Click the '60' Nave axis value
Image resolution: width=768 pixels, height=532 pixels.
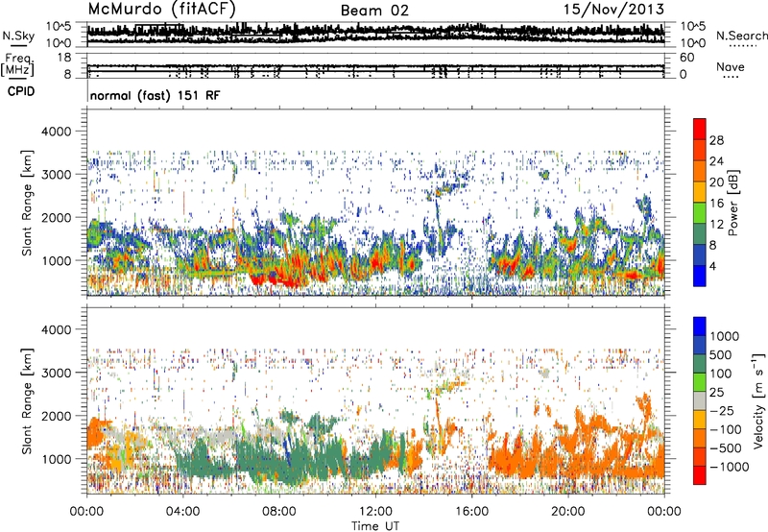click(x=687, y=58)
